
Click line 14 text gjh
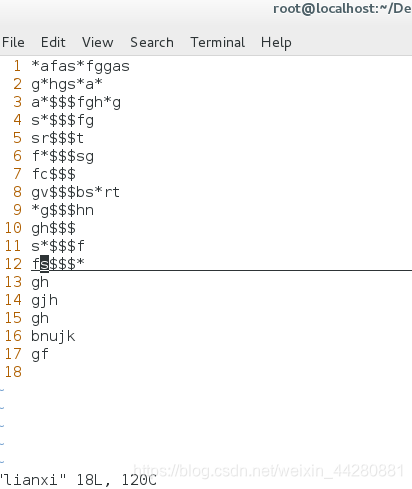[45, 300]
